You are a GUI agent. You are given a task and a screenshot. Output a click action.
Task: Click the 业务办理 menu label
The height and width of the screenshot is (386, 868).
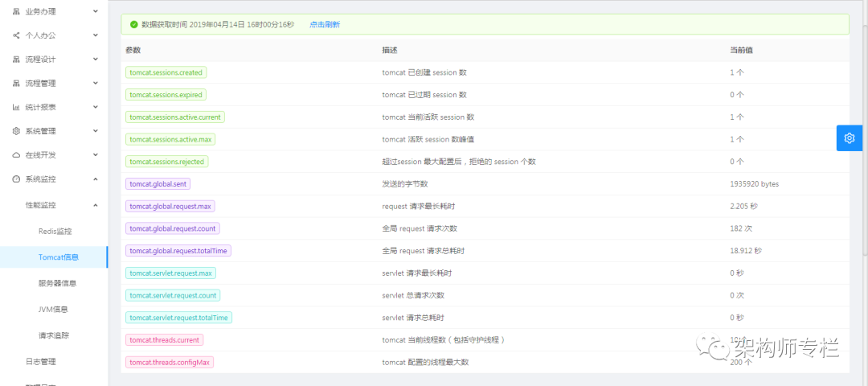[40, 11]
